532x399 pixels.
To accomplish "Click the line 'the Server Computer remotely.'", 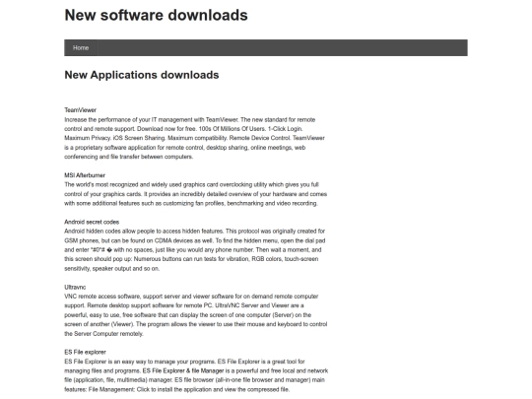I will pyautogui.click(x=103, y=334).
